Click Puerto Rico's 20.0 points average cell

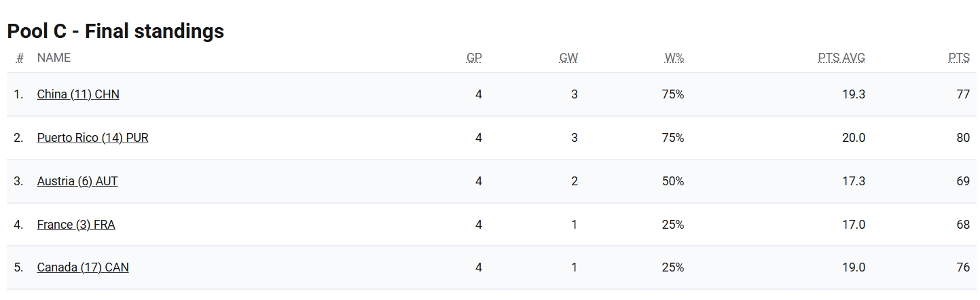(x=854, y=138)
